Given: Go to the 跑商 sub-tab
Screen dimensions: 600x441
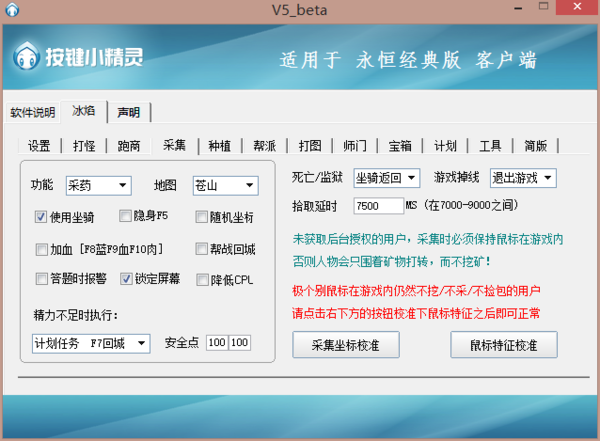Looking at the screenshot, I should (129, 146).
